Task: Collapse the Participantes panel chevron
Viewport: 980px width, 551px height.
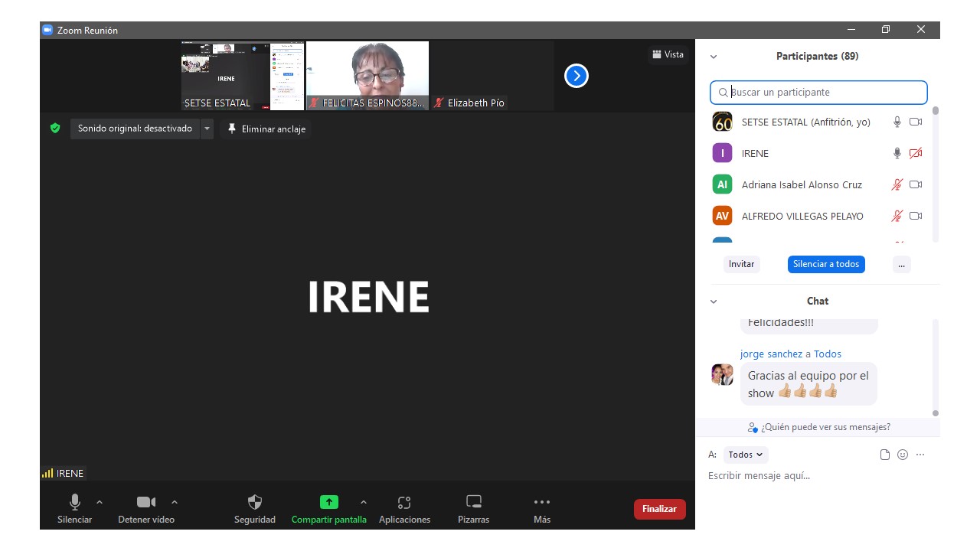Action: point(714,57)
